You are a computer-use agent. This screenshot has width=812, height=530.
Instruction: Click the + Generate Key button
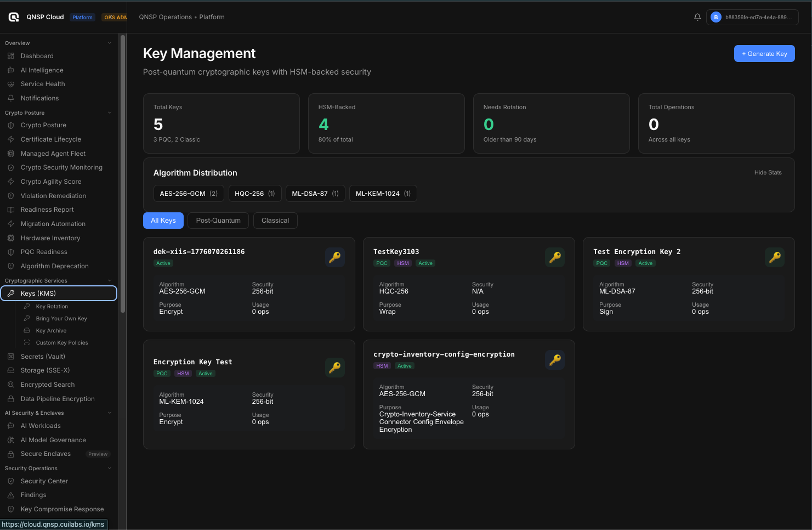tap(764, 53)
